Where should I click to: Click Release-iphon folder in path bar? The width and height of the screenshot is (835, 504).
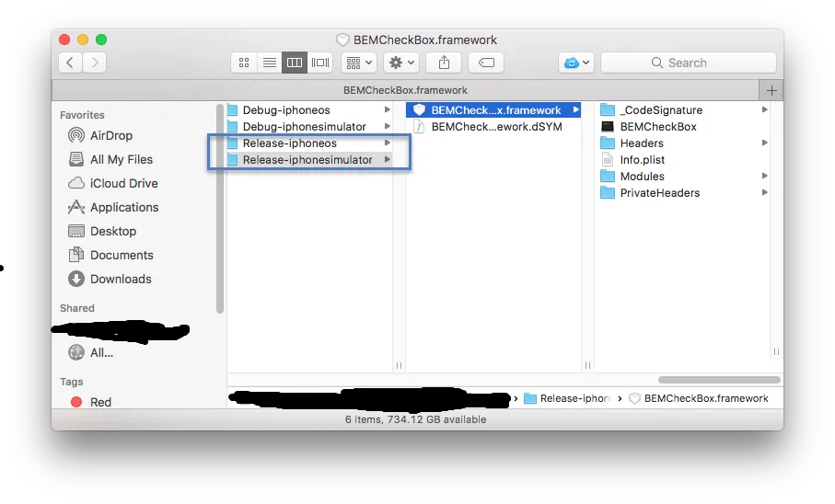(x=568, y=398)
